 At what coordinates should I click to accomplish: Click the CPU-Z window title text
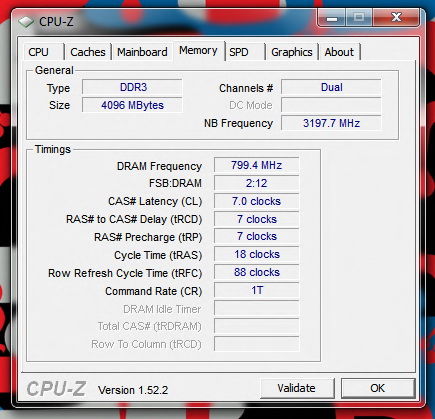tap(56, 22)
